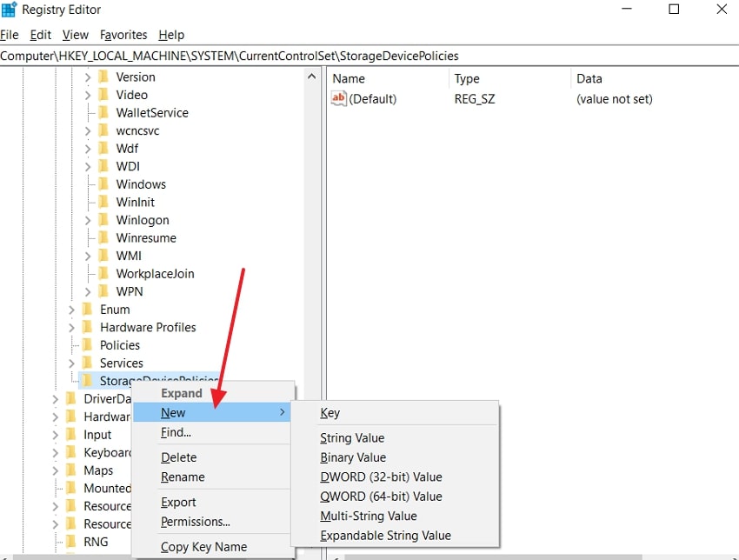Click the Registry Editor app icon in title bar

9,10
